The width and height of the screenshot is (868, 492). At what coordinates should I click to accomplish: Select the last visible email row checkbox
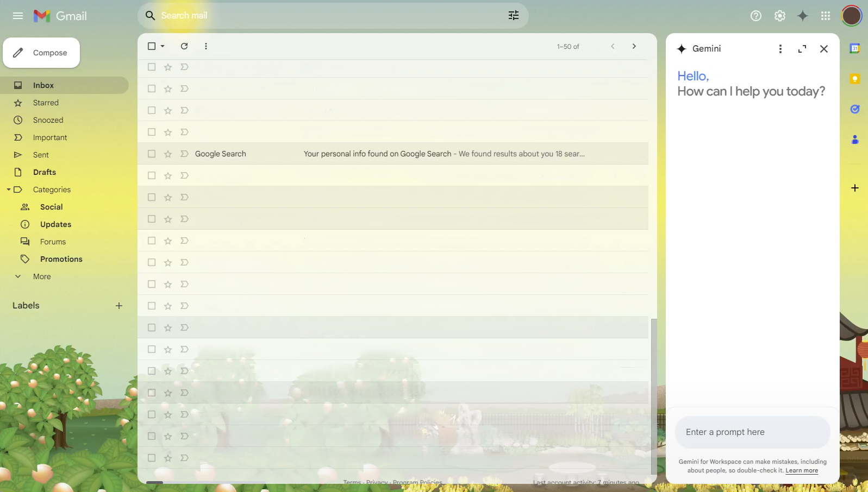[x=152, y=458]
